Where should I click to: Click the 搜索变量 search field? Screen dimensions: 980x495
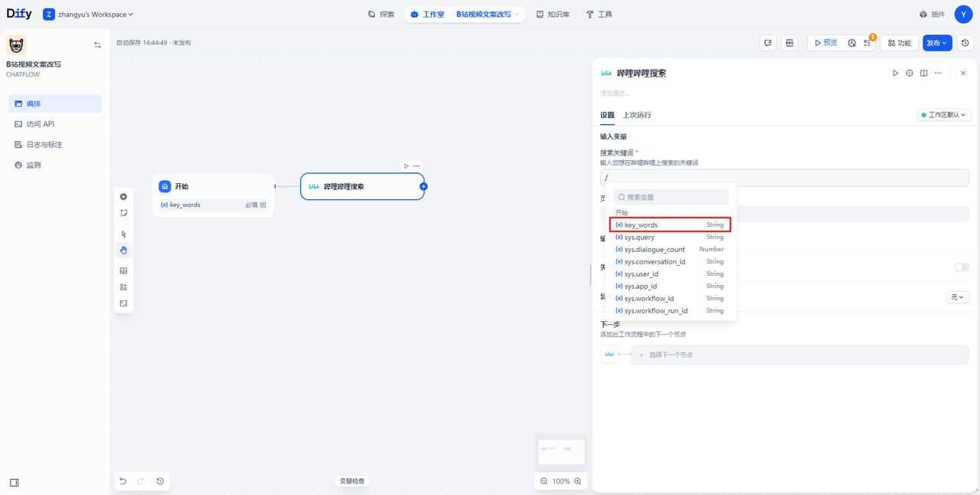(671, 197)
